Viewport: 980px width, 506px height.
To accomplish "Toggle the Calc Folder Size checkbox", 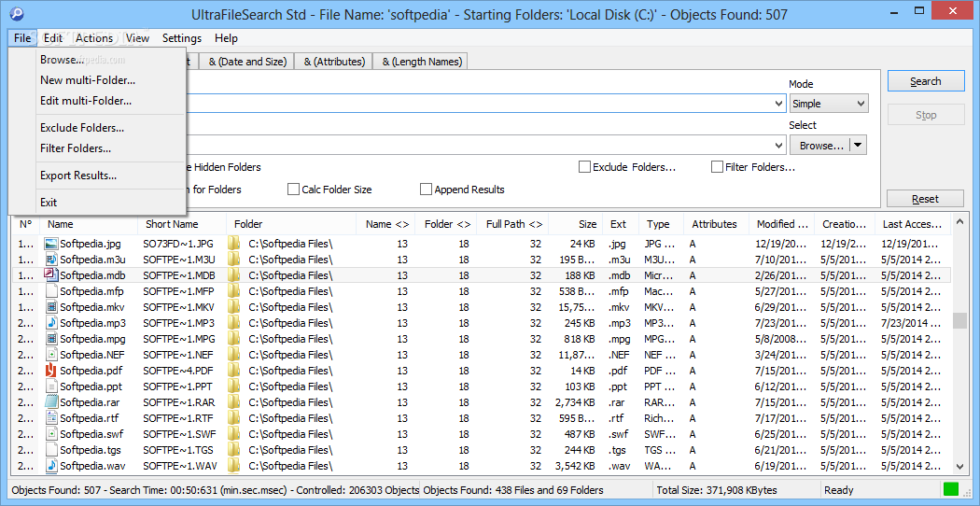I will (293, 189).
